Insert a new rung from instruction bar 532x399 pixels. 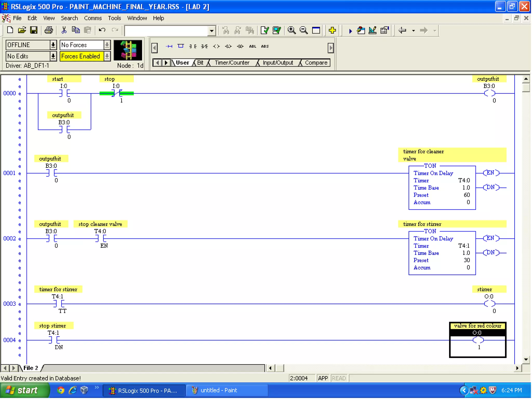tap(169, 46)
